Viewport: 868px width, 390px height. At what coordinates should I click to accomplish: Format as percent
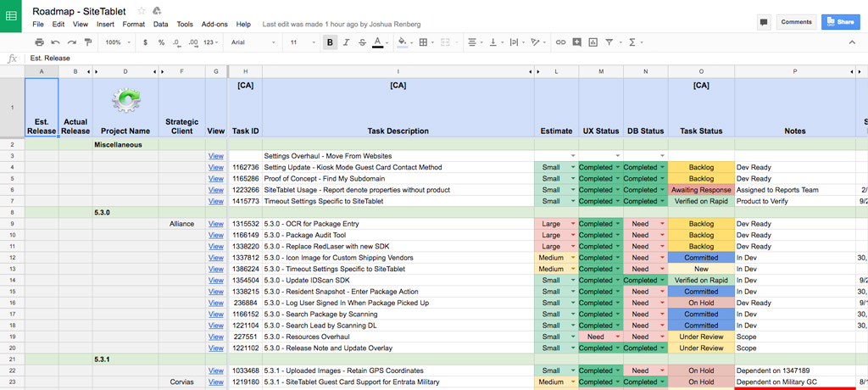click(x=161, y=42)
